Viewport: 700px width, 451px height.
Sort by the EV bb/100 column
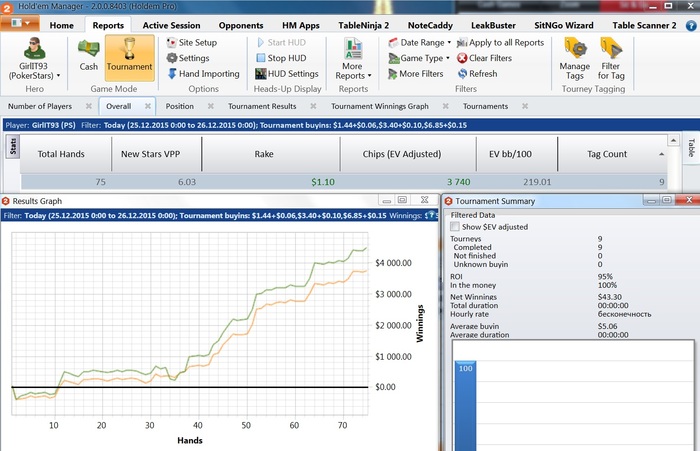point(517,154)
